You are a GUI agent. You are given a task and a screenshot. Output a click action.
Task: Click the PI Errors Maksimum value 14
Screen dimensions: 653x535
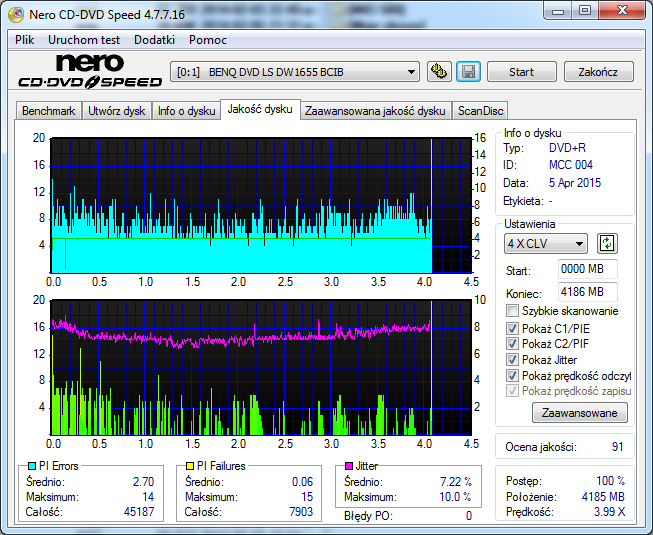click(x=148, y=497)
